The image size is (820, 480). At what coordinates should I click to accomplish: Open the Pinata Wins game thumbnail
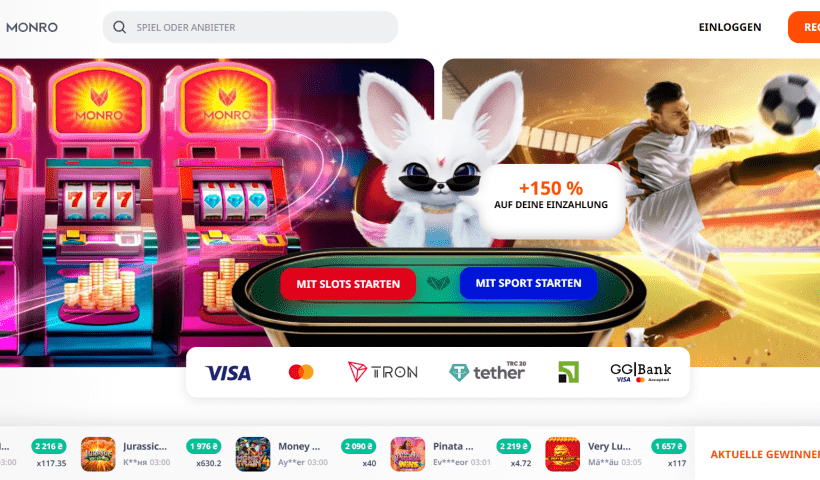click(x=407, y=454)
